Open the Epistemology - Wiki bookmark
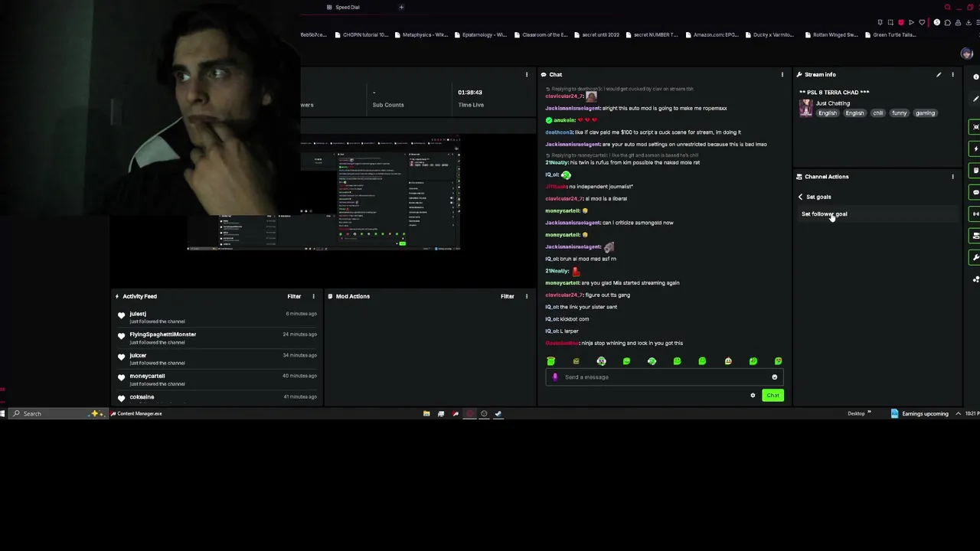 pos(480,34)
